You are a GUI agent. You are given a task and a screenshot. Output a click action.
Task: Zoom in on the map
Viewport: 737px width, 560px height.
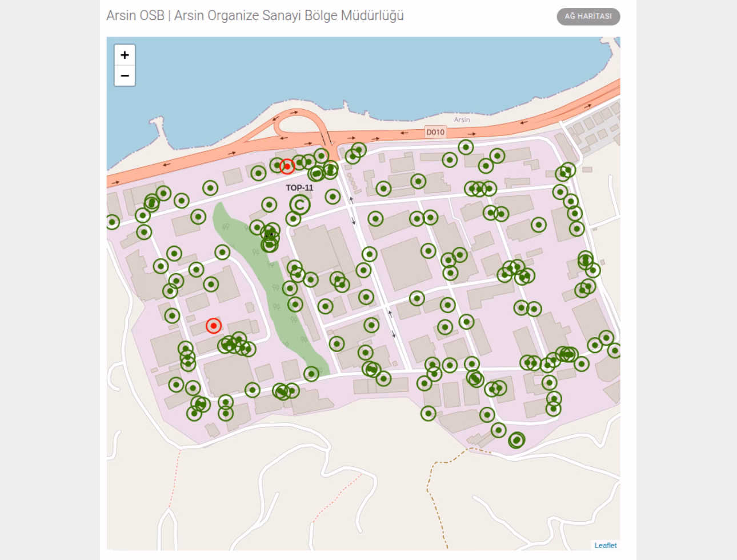[125, 55]
